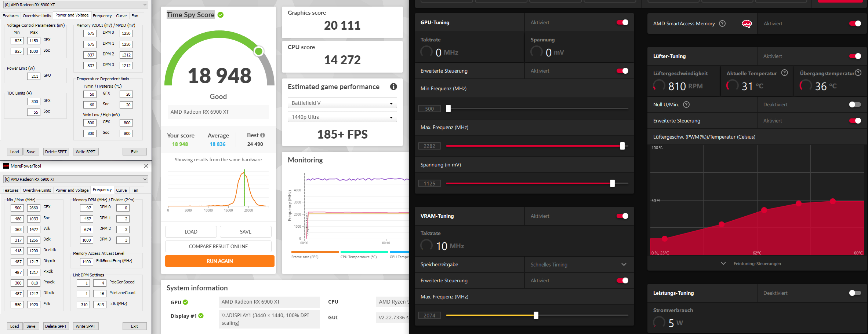Screen dimensions: 868x334
Task: Open Features tab in upper MorePowerTool window
Action: click(x=11, y=16)
